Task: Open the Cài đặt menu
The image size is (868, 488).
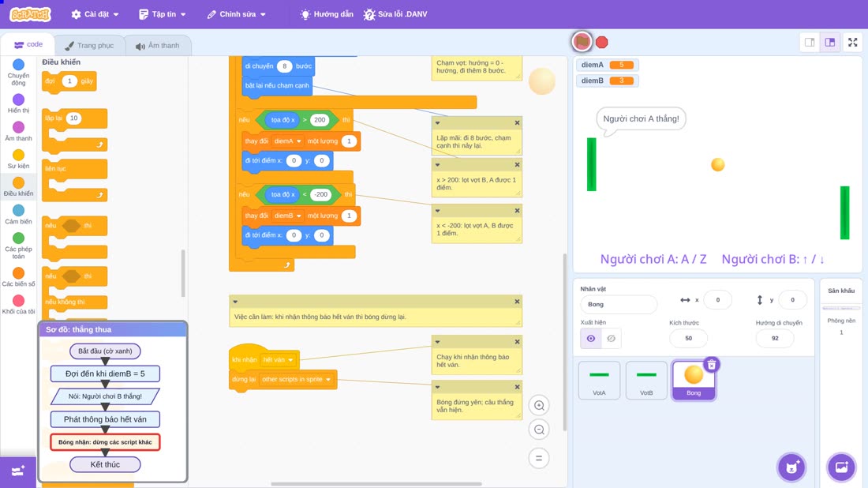Action: coord(95,14)
